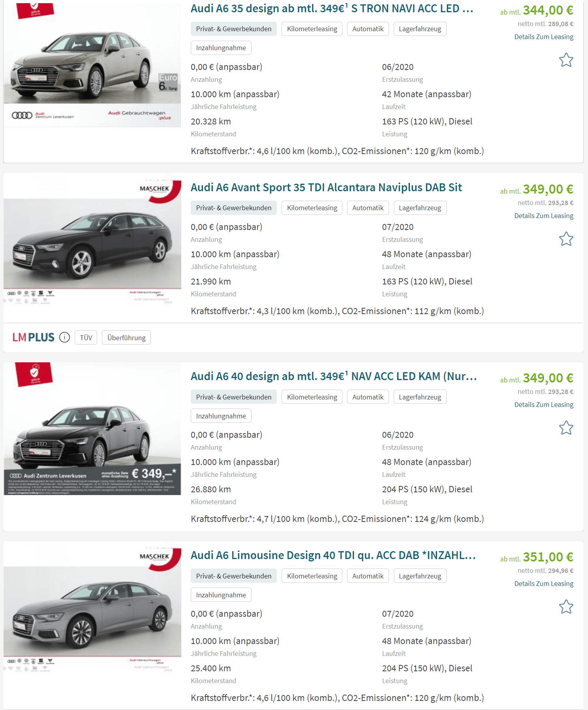Click netto mtl. 289,08 € text
Viewport: 588px width, 710px height.
click(x=545, y=24)
